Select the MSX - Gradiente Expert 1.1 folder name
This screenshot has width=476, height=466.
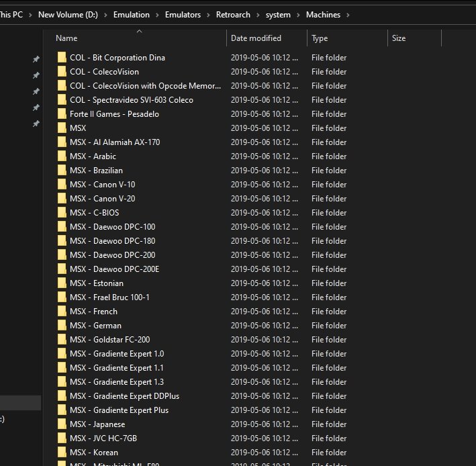[x=117, y=368]
